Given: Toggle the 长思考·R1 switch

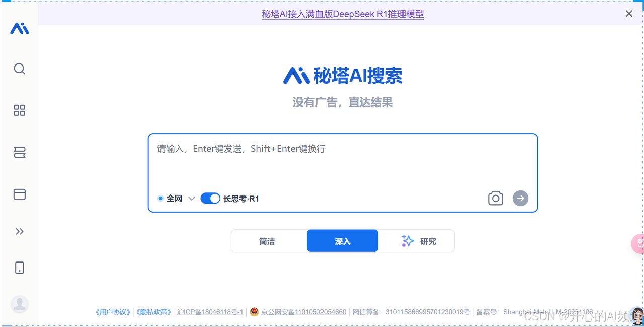Looking at the screenshot, I should click(210, 199).
